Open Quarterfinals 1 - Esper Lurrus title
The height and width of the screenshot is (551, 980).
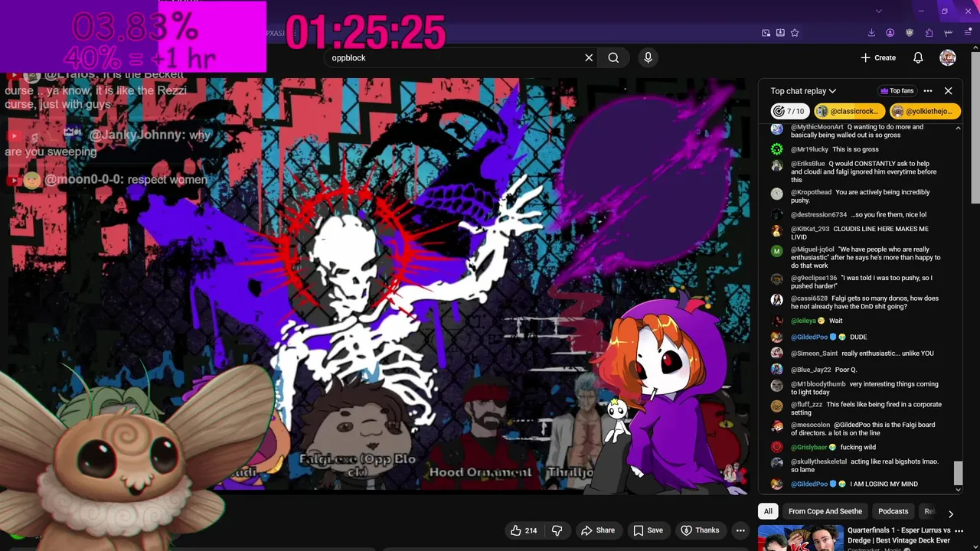(x=899, y=535)
